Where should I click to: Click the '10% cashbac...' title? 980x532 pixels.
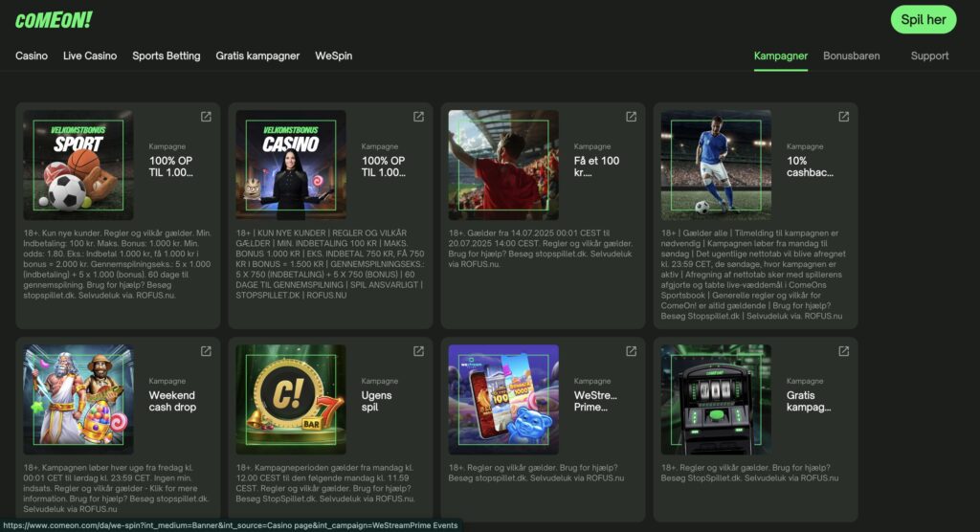[x=810, y=166]
